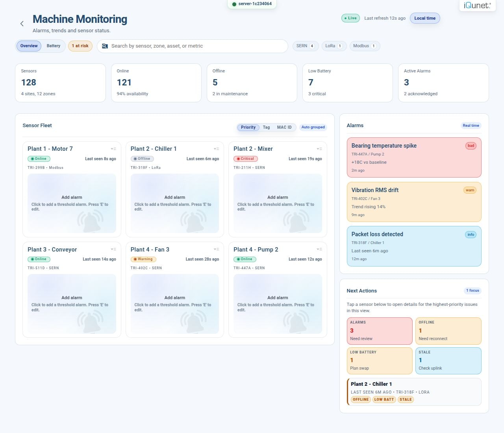Viewport: 504px width, 433px height.
Task: Open the Vibration RMS drift alarm
Action: click(x=414, y=202)
